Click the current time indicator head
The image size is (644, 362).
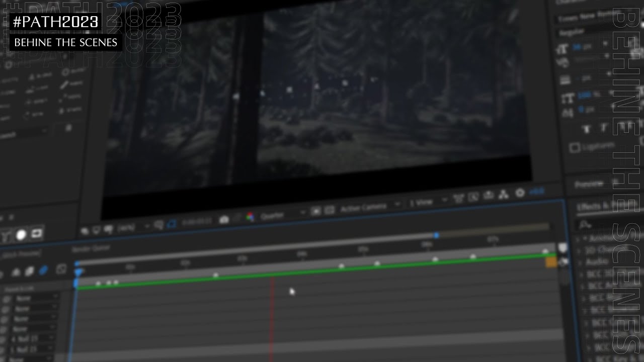78,273
